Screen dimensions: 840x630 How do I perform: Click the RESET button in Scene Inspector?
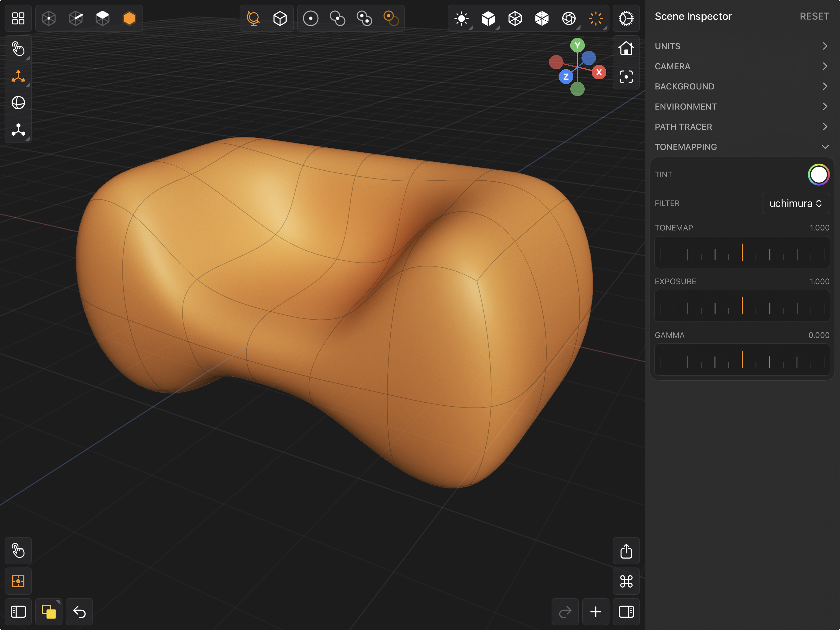pyautogui.click(x=814, y=16)
